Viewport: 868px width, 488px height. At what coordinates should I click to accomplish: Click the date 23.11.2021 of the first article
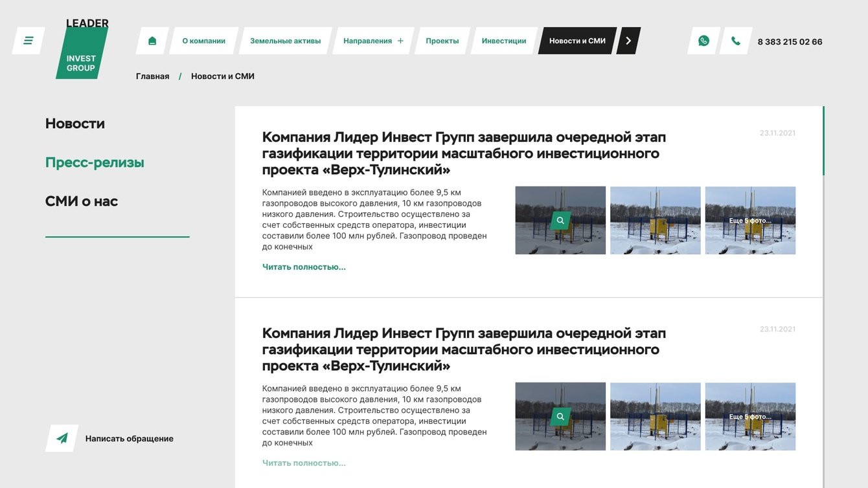tap(777, 133)
